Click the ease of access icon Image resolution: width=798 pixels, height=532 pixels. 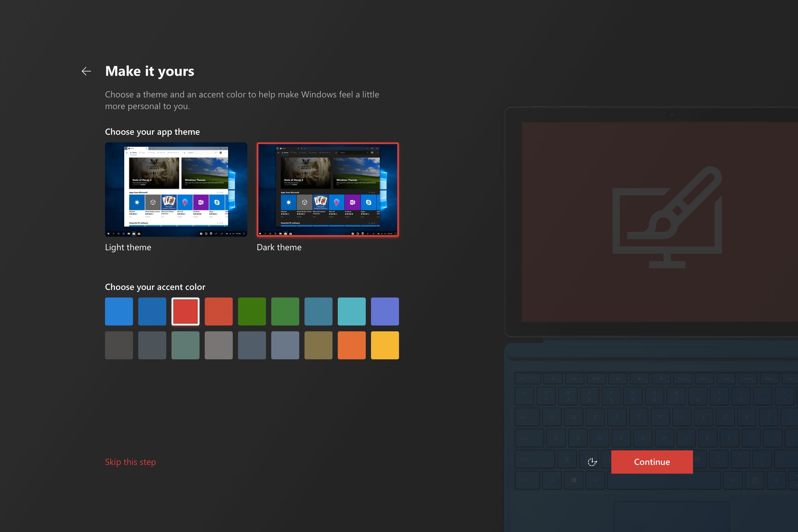point(592,462)
